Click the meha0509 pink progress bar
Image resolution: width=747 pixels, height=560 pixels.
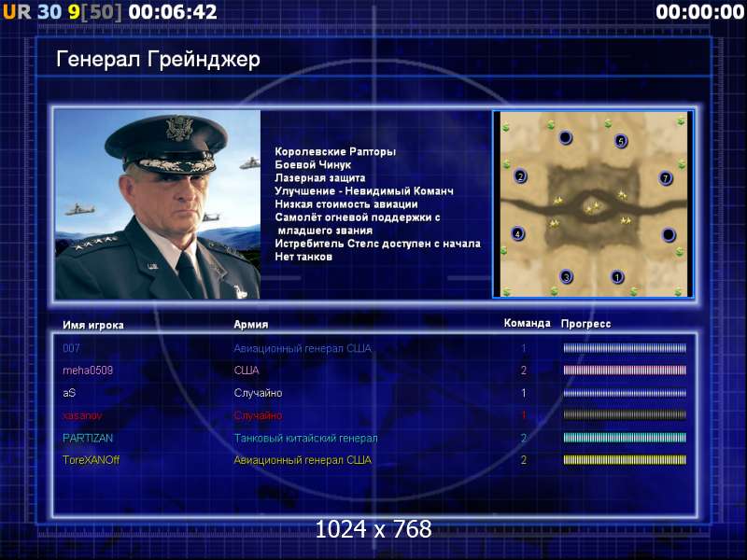tap(625, 370)
